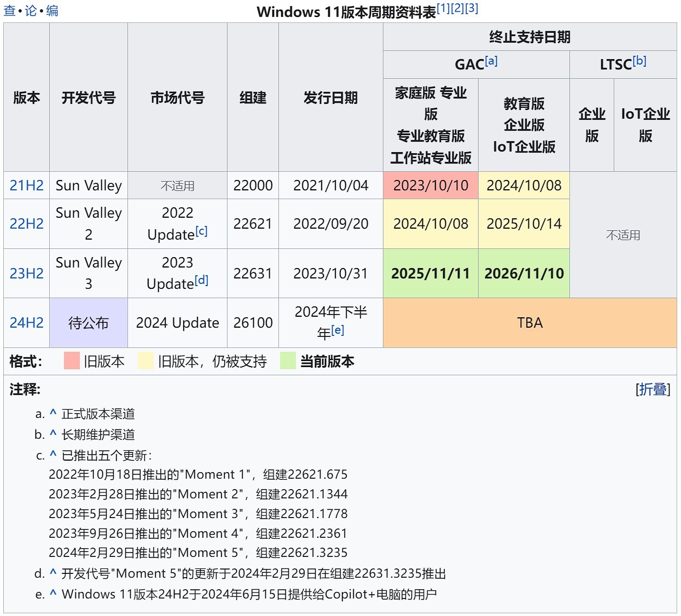681x616 pixels.
Task: Select the IoT企业版 LTSC header cell
Action: pyautogui.click(x=645, y=125)
